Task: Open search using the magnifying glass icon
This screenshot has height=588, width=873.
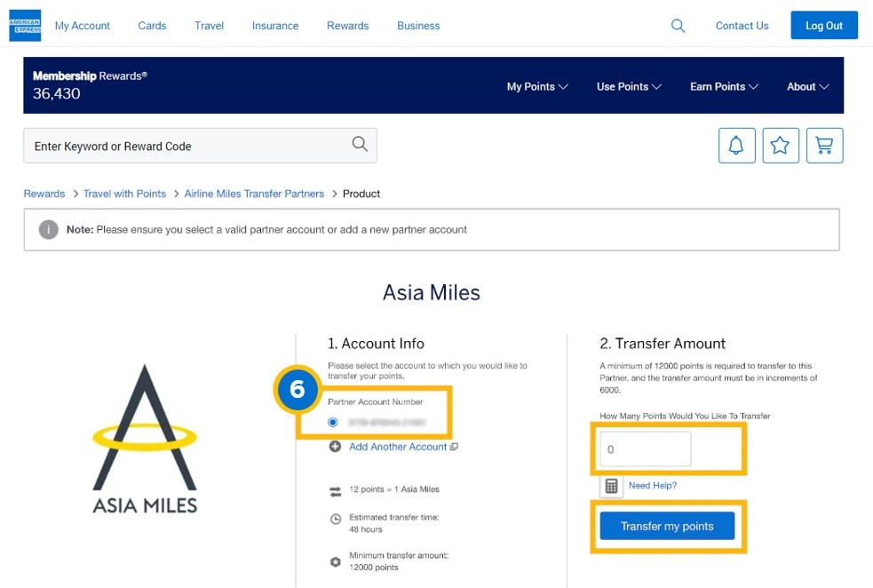Action: (678, 26)
